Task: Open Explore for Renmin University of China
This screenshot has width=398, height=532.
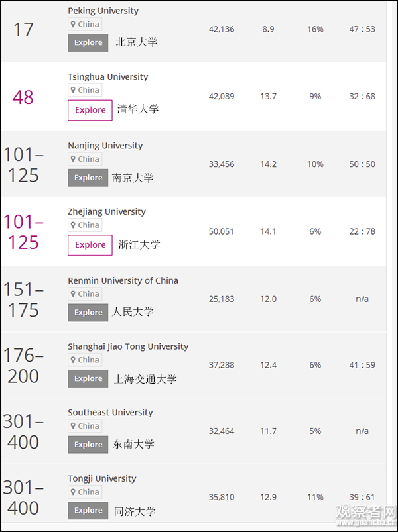Action: tap(88, 313)
